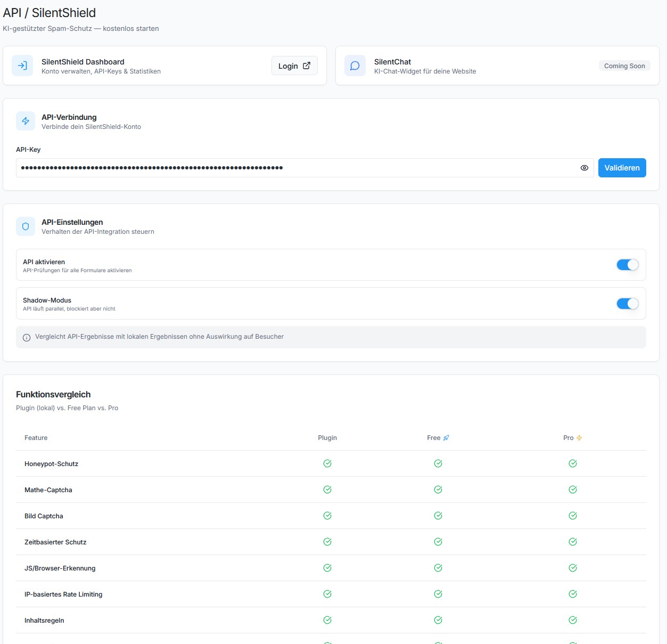Click the Funktionsvergleich section heading
The image size is (667, 644).
click(53, 394)
